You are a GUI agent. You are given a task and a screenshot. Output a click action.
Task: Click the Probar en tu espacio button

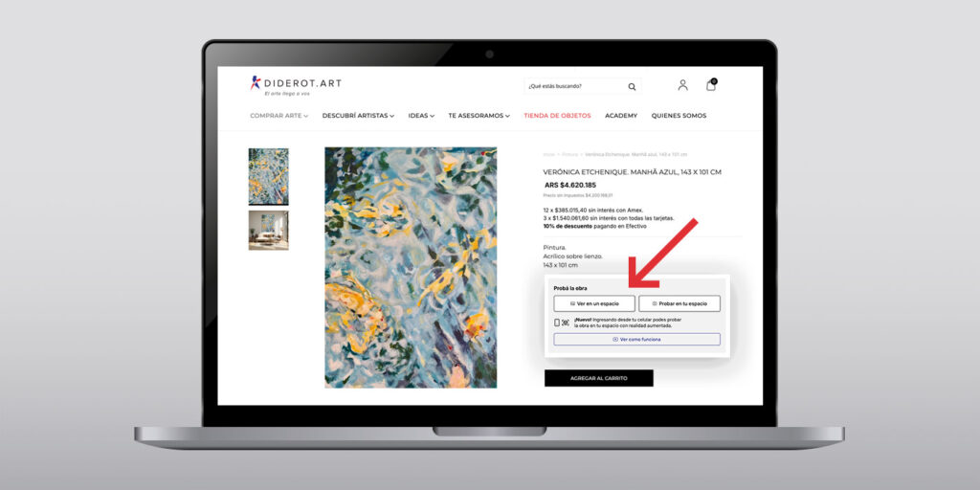[x=679, y=303]
